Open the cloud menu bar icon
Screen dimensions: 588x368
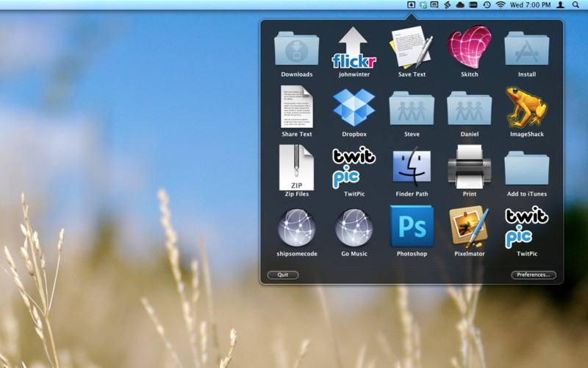pyautogui.click(x=460, y=5)
